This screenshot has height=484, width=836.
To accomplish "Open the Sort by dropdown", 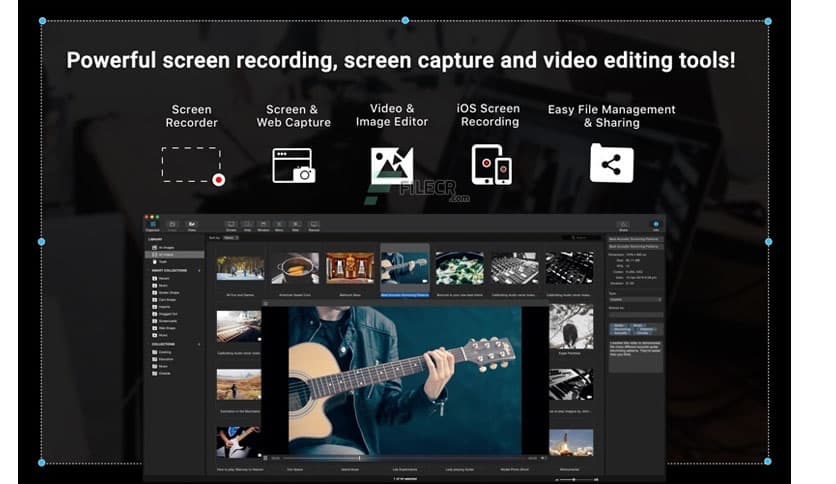I will pos(231,238).
